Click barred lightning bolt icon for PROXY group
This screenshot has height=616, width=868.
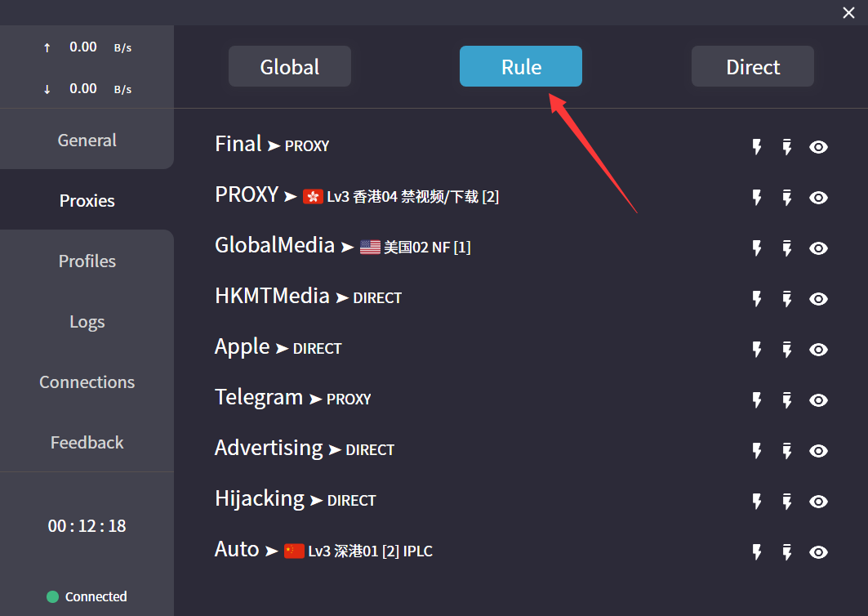point(787,198)
